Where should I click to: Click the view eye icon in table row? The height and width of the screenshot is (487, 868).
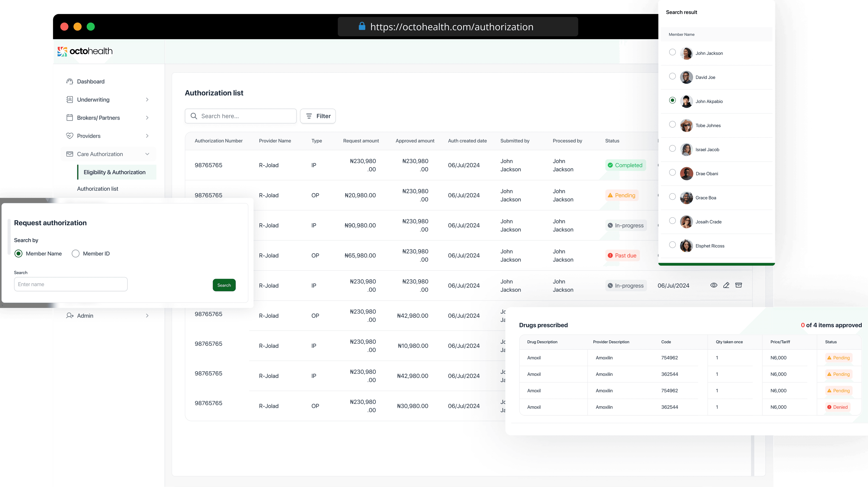pyautogui.click(x=714, y=285)
